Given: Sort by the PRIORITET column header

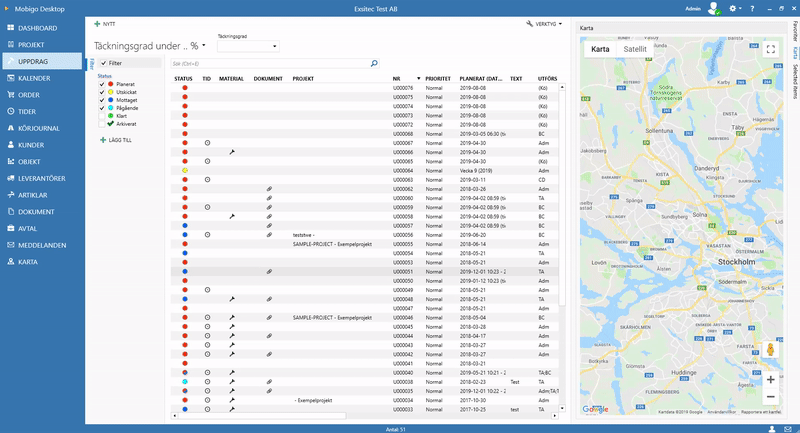Looking at the screenshot, I should (438, 79).
